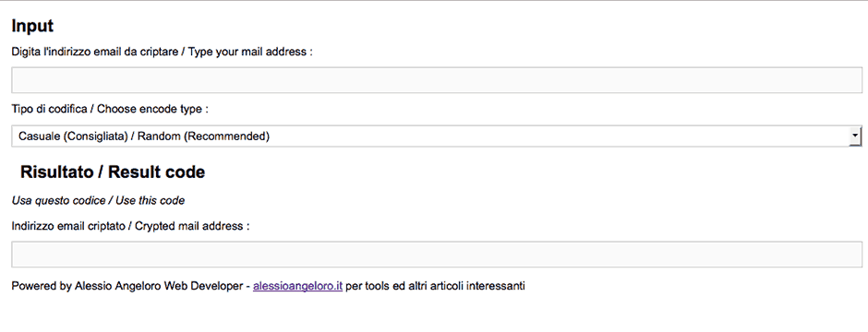Open the alessioangeloro.it link
This screenshot has height=332, width=868.
coord(298,286)
